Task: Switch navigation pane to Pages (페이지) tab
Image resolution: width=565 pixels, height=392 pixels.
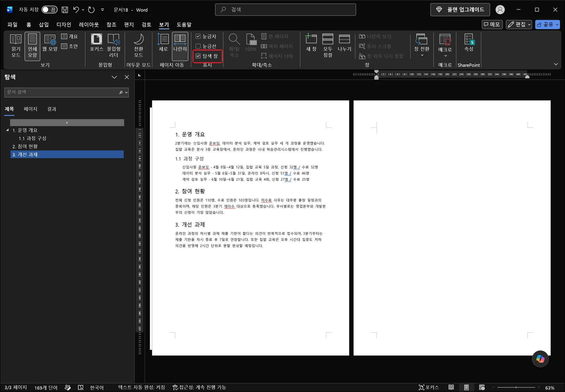Action: [30, 109]
